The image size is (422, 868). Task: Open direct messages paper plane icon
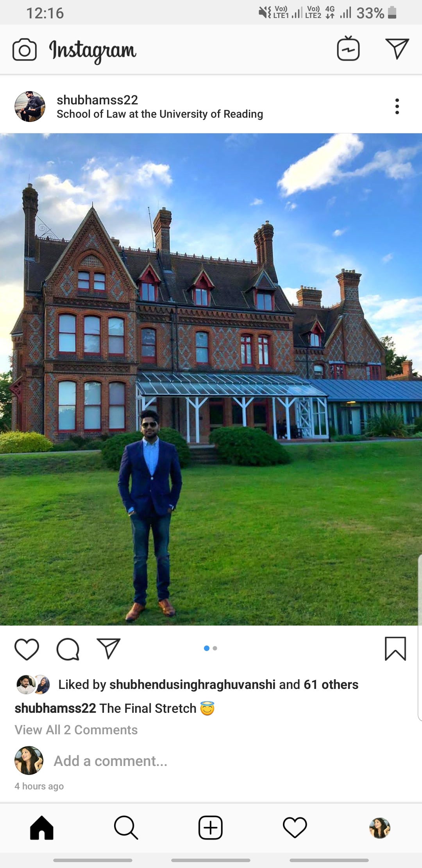397,49
